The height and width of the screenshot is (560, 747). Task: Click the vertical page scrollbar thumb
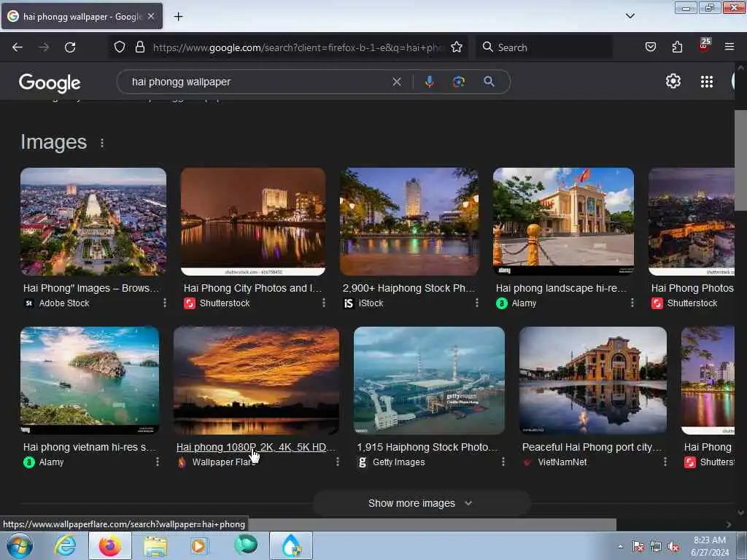tap(740, 160)
